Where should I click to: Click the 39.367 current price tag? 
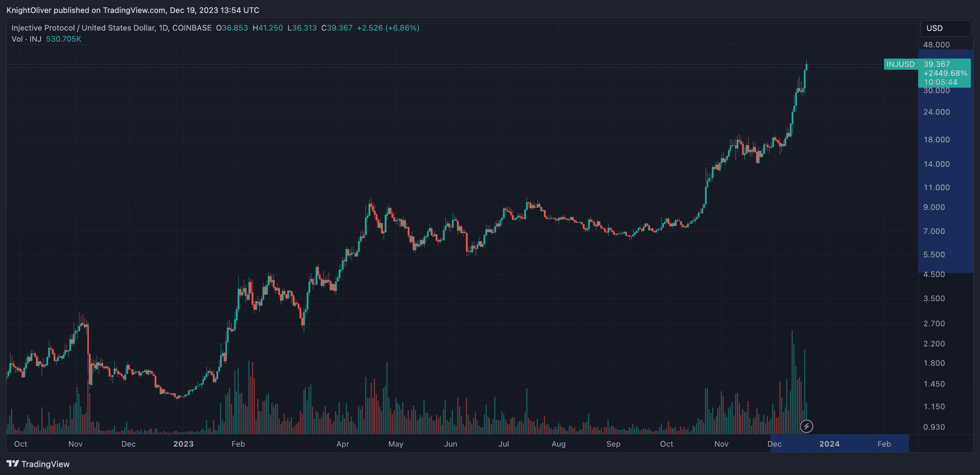(937, 64)
